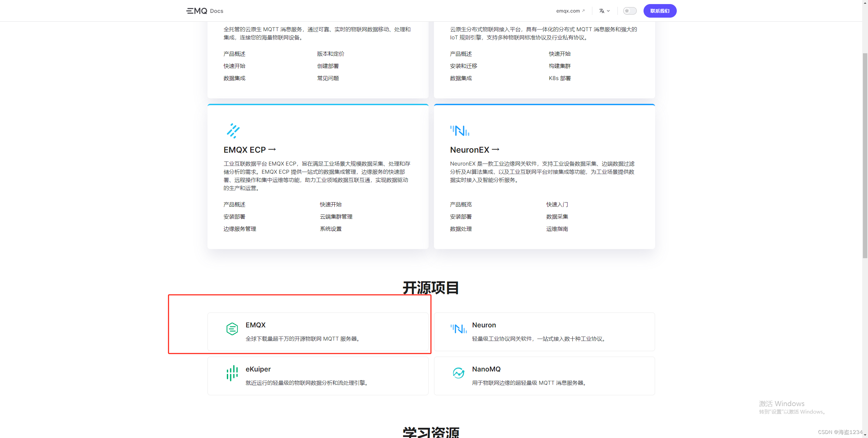The image size is (868, 438).
Task: Click the Neuron description text
Action: point(540,339)
